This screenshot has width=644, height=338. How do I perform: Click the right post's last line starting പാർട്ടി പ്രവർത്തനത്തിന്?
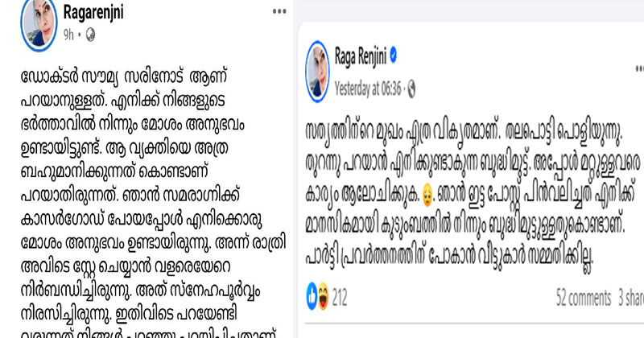(x=450, y=257)
